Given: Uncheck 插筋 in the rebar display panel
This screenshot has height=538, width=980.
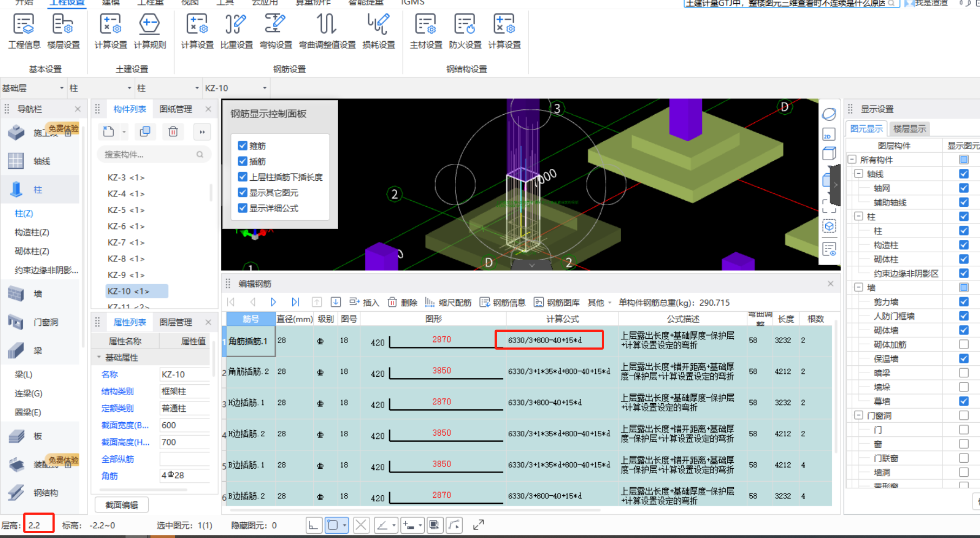Looking at the screenshot, I should click(243, 161).
